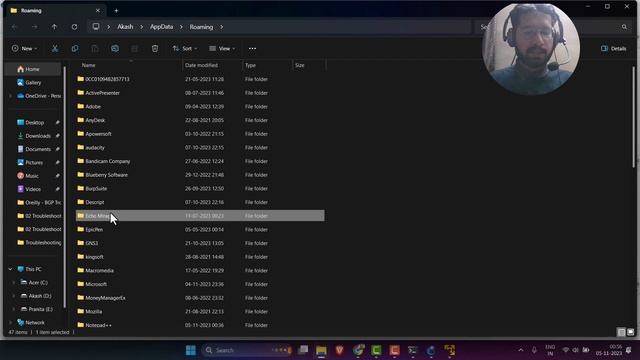Open Home in the navigation pane
This screenshot has width=640, height=360.
point(33,69)
